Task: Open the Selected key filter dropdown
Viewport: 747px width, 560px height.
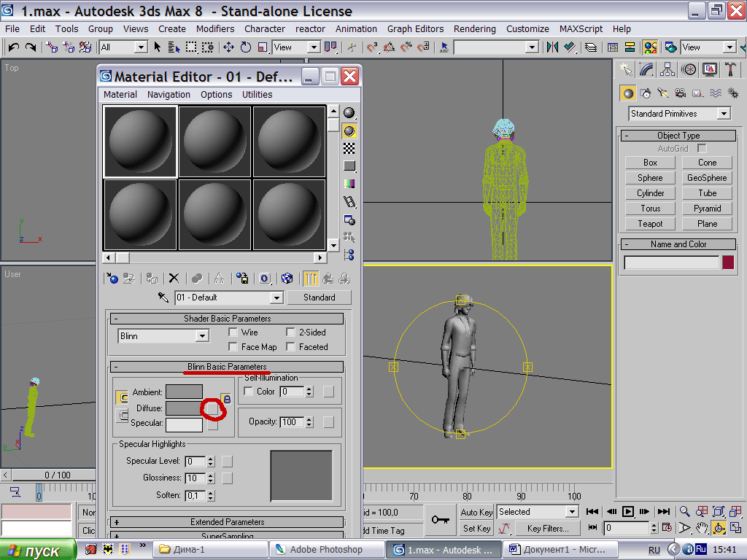Action: coord(572,512)
